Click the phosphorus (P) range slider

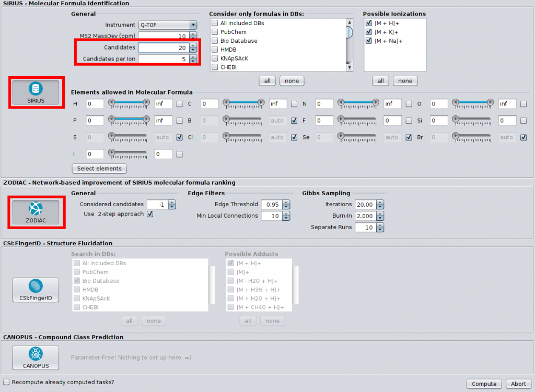click(x=129, y=121)
